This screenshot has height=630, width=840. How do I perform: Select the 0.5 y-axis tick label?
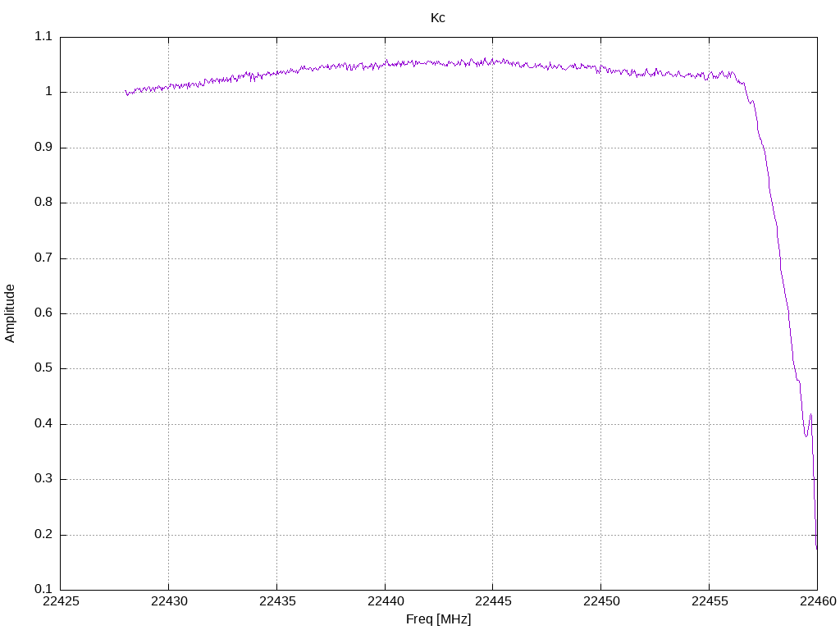coord(43,368)
